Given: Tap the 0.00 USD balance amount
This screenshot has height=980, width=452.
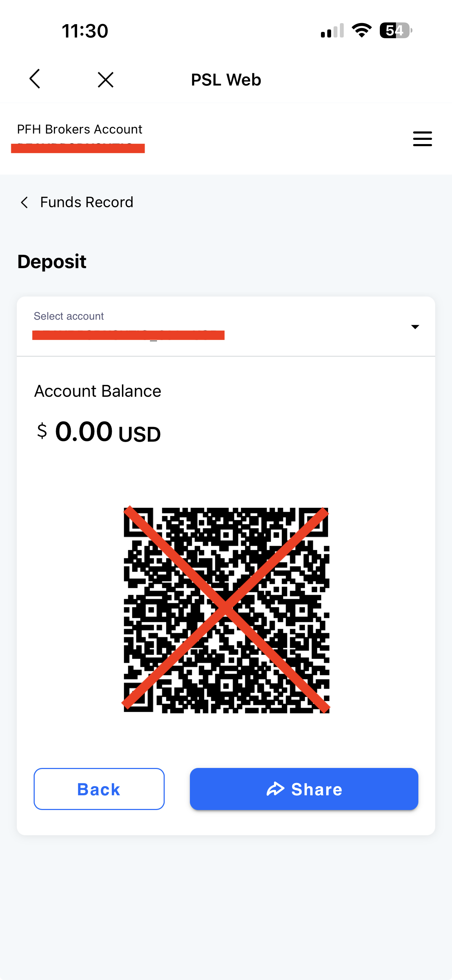Looking at the screenshot, I should 98,432.
